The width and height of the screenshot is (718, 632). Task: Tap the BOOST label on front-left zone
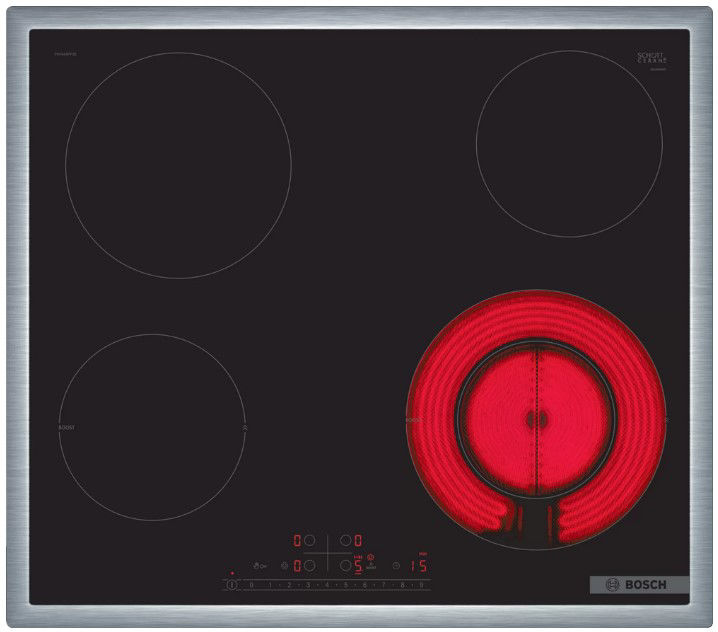[x=66, y=427]
